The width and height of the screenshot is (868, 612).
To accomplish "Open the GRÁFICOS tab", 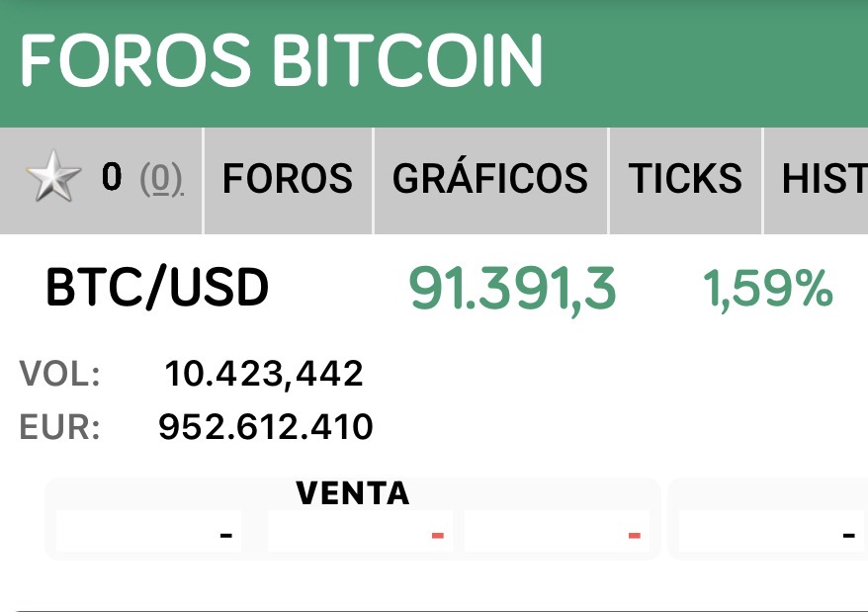I will click(490, 179).
